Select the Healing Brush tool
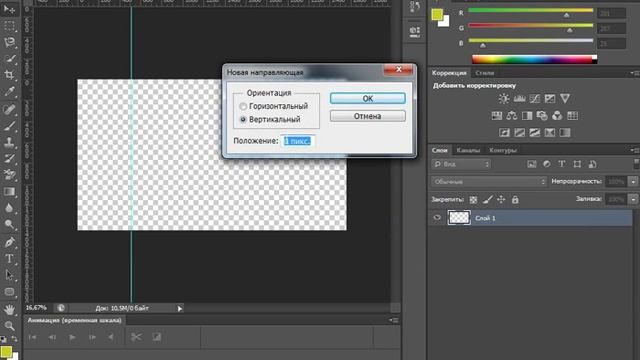 click(9, 109)
